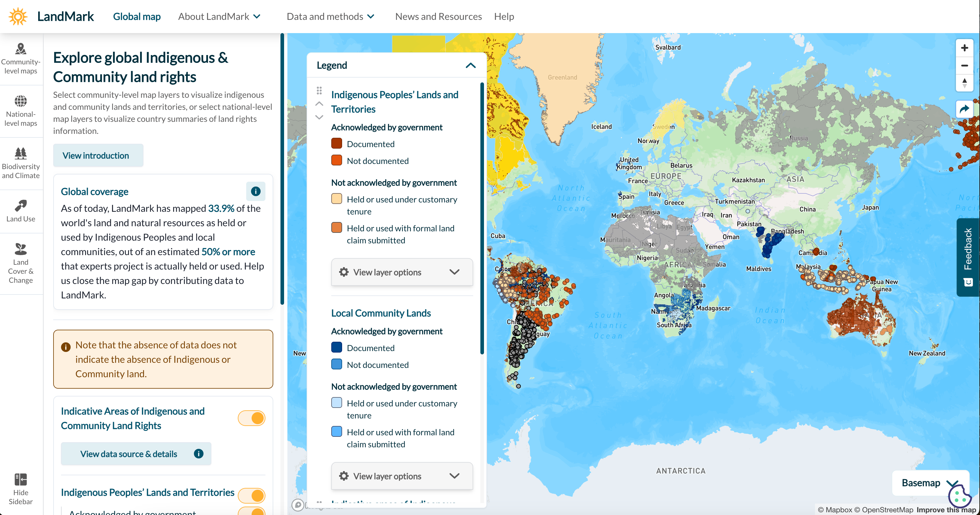Click the Greenland label on map
The height and width of the screenshot is (515, 980).
(562, 77)
